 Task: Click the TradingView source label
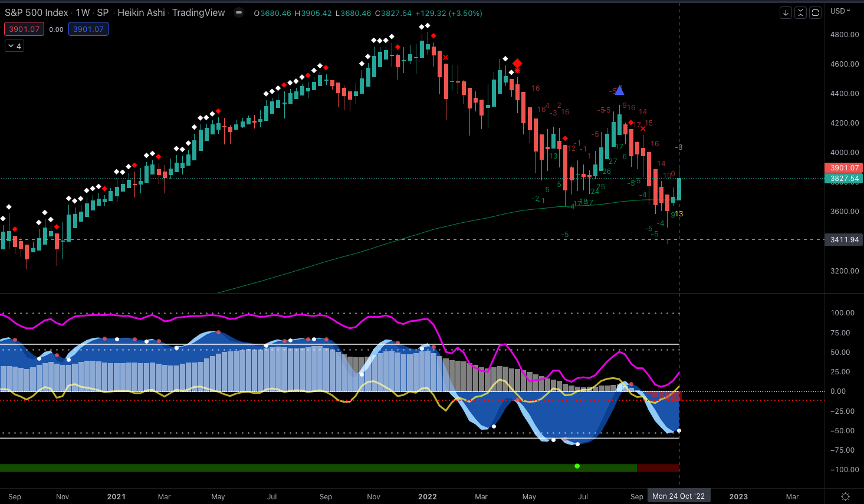coord(198,12)
